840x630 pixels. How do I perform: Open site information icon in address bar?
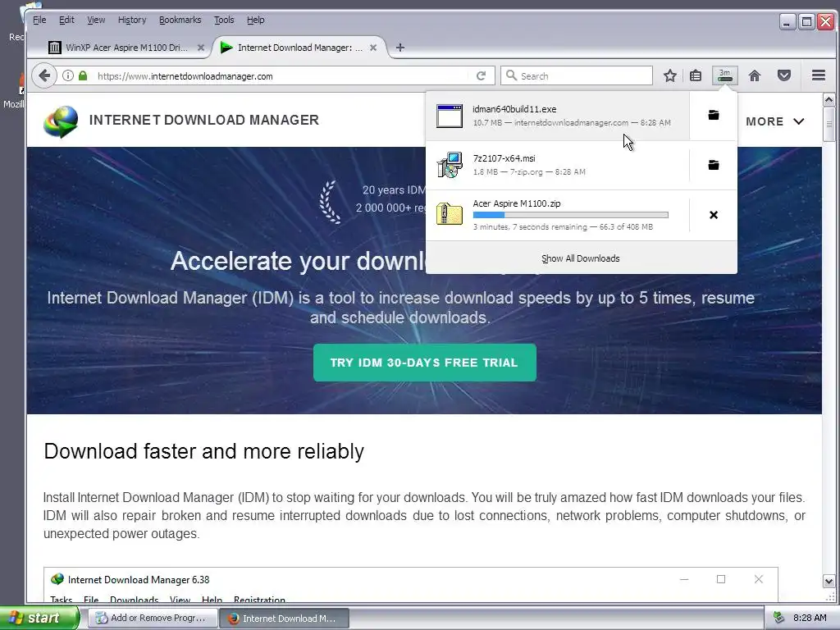click(x=68, y=75)
